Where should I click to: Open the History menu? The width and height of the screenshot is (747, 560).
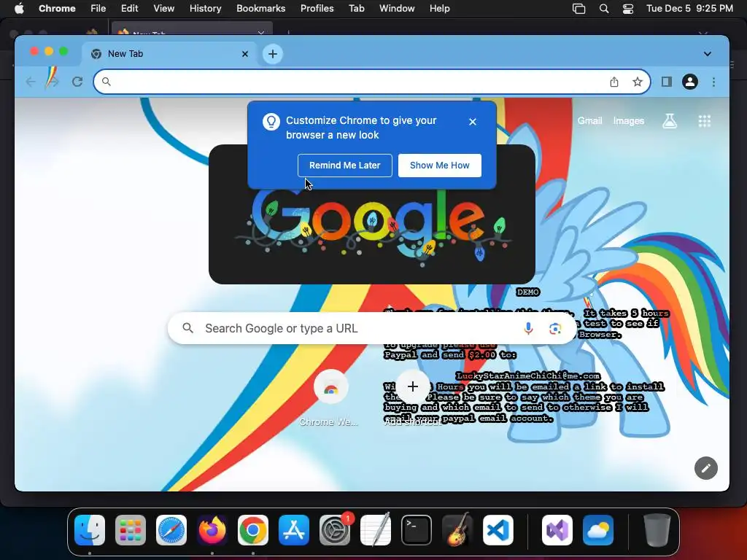point(205,9)
